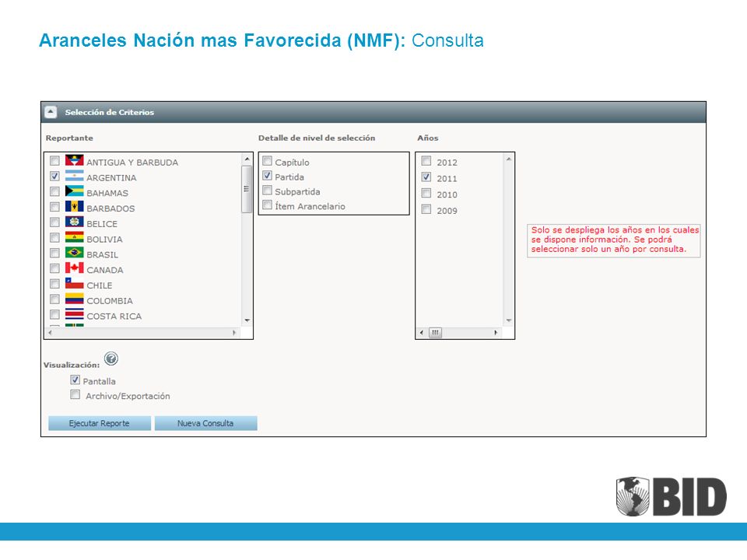The image size is (747, 560).
Task: Click the Barbados flag icon
Action: coord(75,207)
